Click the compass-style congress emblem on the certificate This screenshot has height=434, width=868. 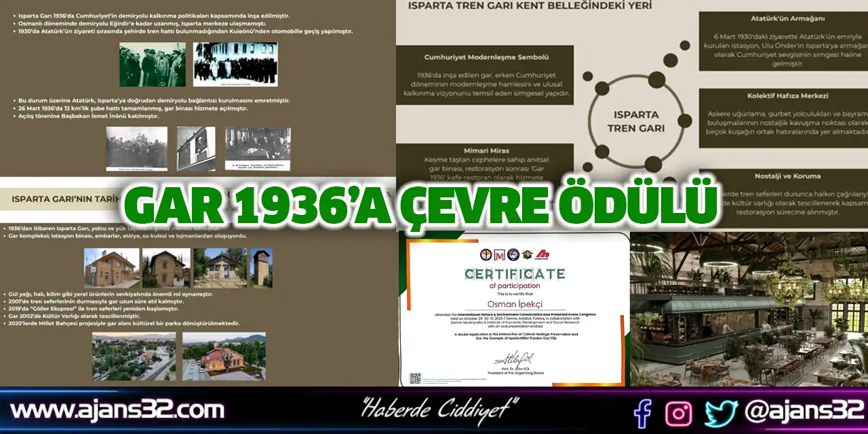point(486,254)
